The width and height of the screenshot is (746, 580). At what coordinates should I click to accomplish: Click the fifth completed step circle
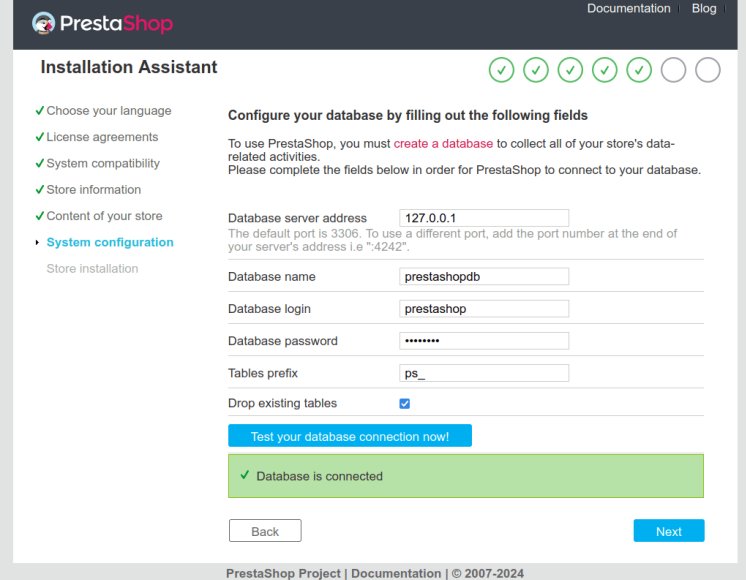639,70
